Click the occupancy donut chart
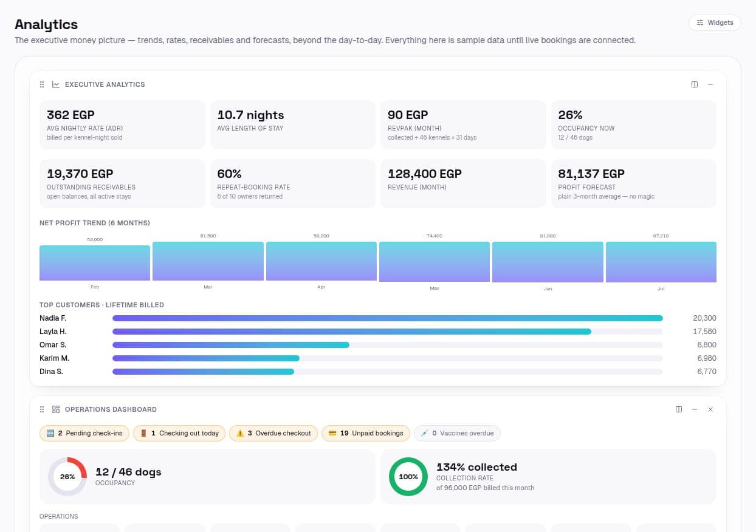Screen dimensions: 756x532 pyautogui.click(x=67, y=477)
